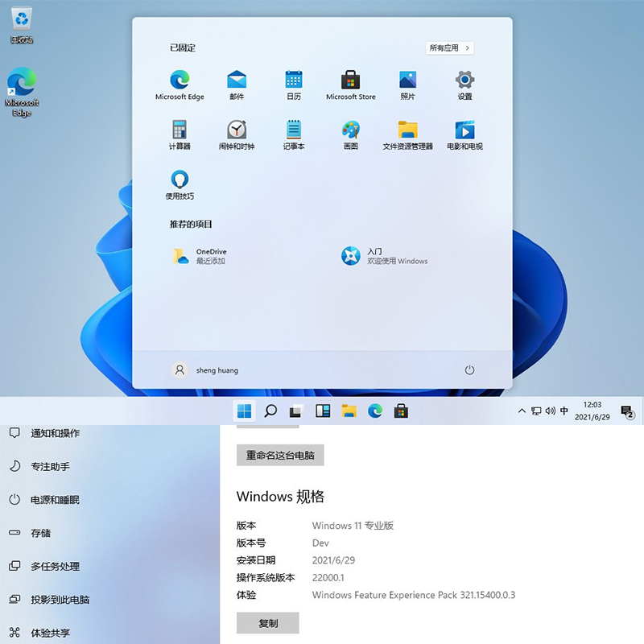The height and width of the screenshot is (644, 644).
Task: Open Movies & TV (电影和电视)
Action: (x=464, y=134)
